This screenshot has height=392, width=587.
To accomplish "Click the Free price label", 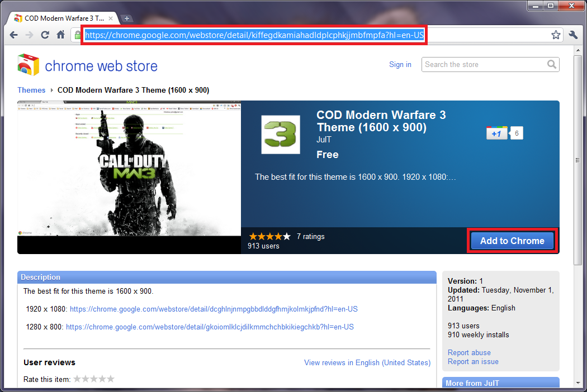I will 328,155.
